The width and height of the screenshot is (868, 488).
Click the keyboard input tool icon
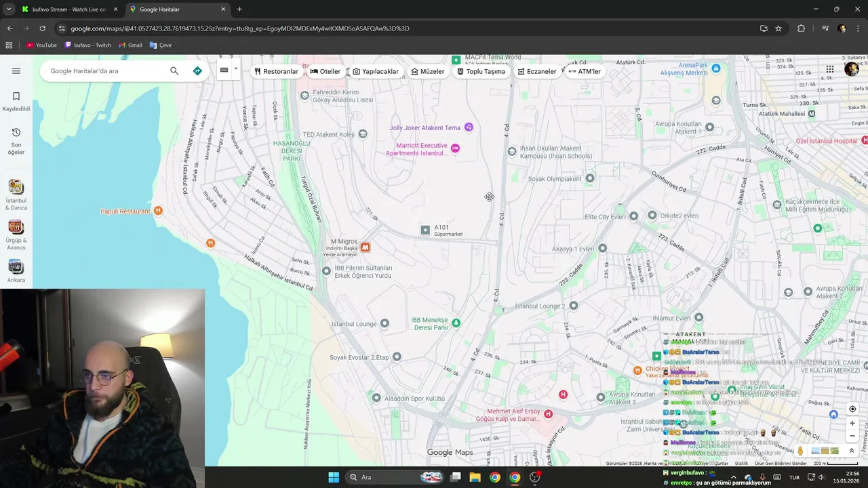click(x=224, y=70)
